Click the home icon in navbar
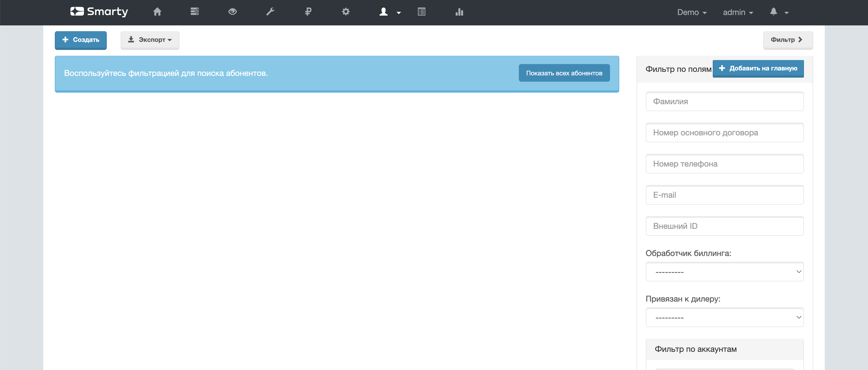The width and height of the screenshot is (868, 370). tap(157, 12)
